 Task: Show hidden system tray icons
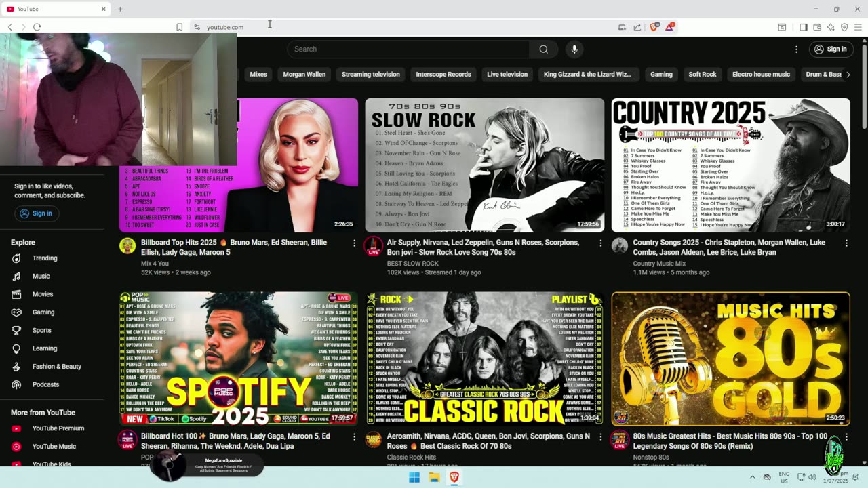pos(752,477)
